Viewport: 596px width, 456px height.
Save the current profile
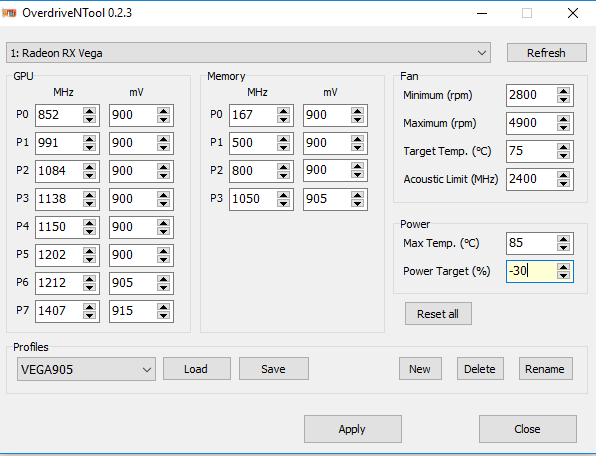click(x=274, y=369)
